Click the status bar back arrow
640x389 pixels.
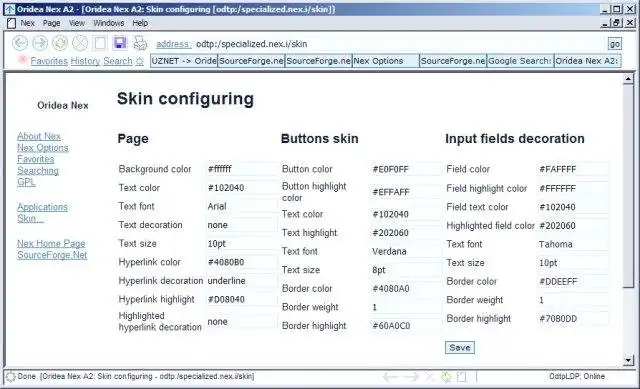click(x=390, y=376)
